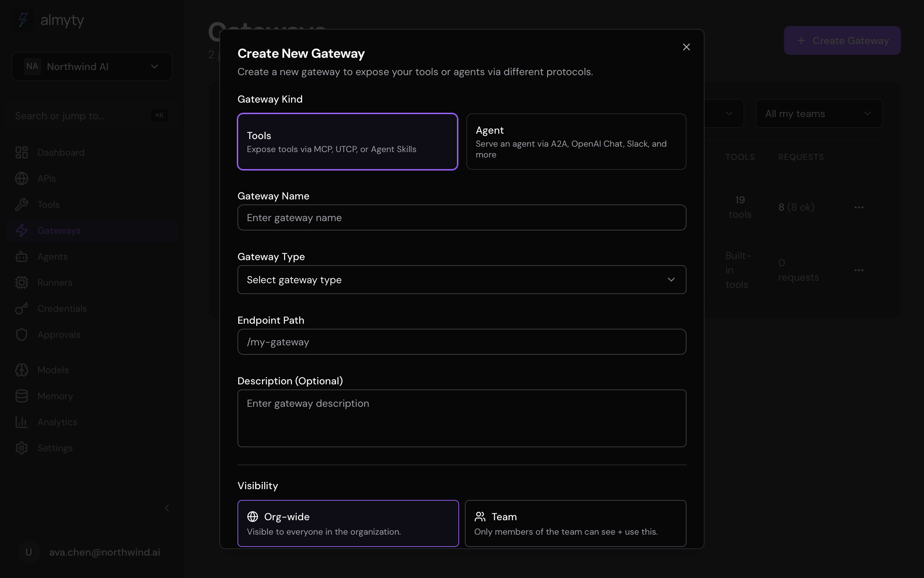Open the All my teams filter

(x=819, y=113)
